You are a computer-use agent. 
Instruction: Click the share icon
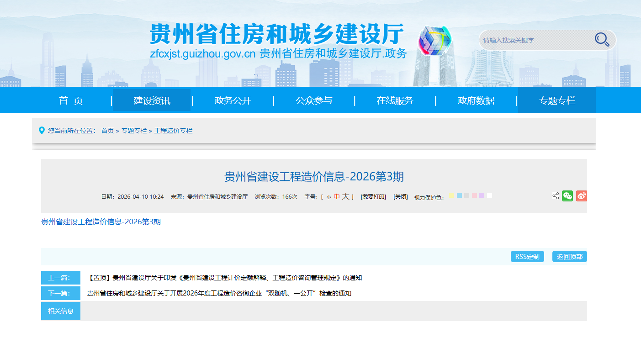click(556, 196)
